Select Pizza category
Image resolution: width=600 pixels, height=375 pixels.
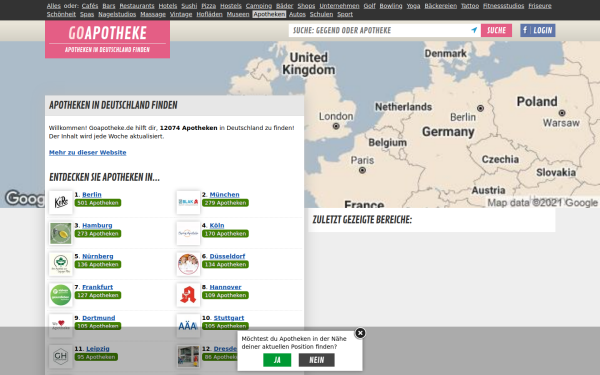click(209, 6)
